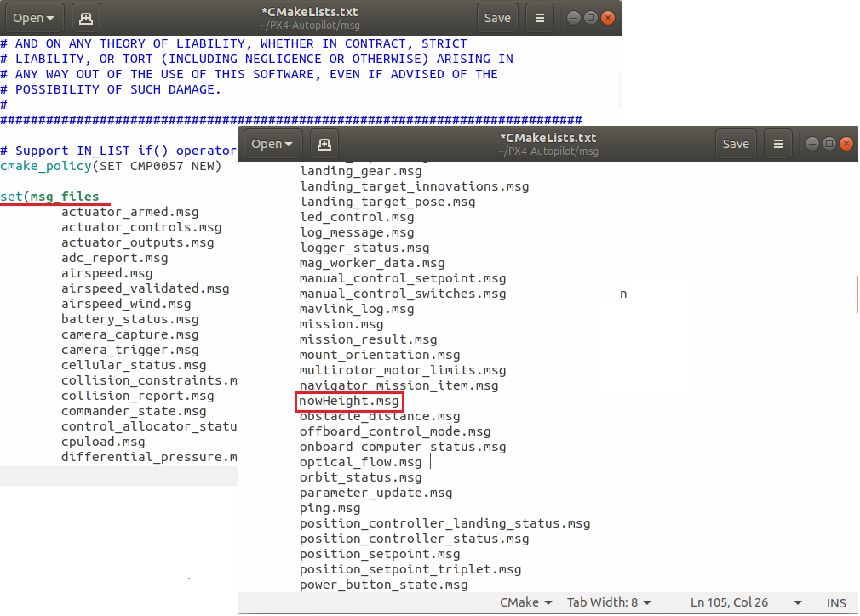This screenshot has height=616, width=860.
Task: Open hamburger menu in front window
Action: click(777, 144)
